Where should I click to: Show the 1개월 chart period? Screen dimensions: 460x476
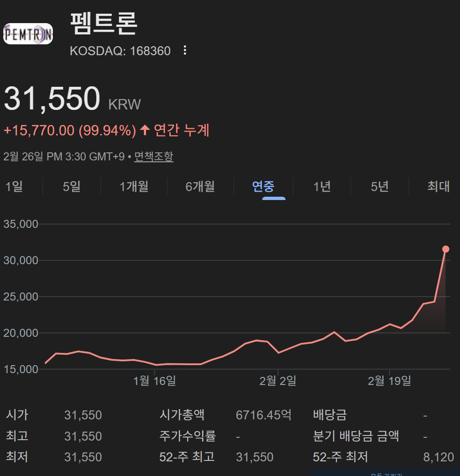point(134,186)
